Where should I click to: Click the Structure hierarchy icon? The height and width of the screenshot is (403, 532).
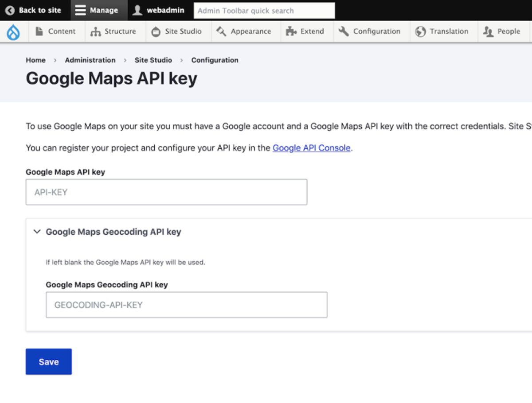(95, 31)
